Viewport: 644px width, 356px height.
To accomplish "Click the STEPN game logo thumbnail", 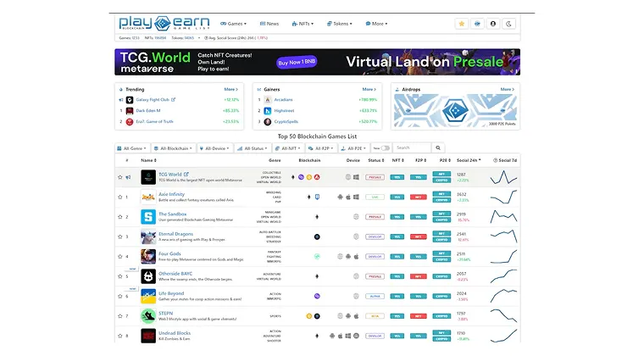I will (x=147, y=316).
